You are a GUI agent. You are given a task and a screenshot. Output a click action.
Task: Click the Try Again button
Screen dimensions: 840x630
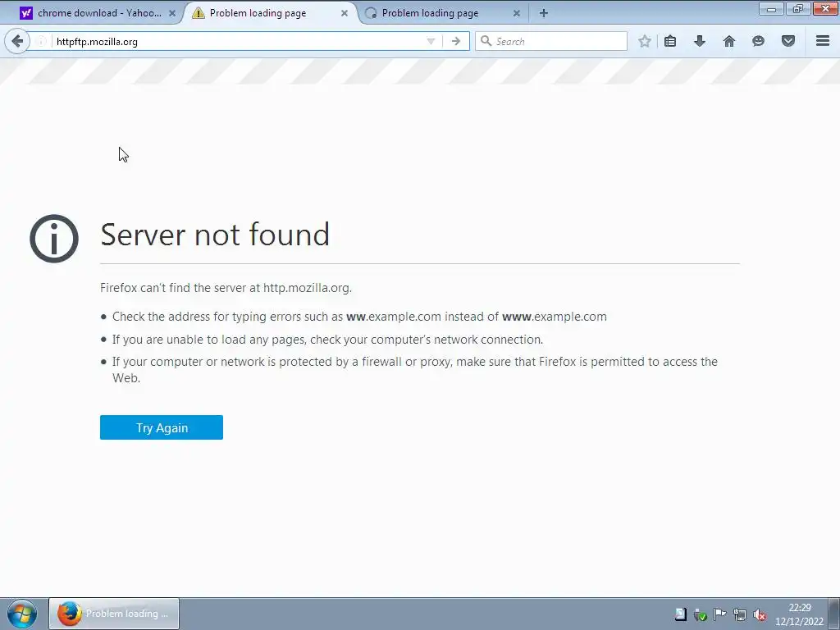tap(162, 427)
